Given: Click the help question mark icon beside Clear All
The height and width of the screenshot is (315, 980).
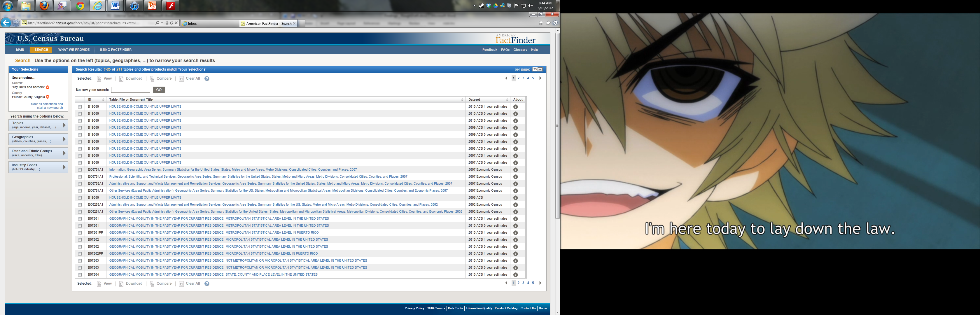Looking at the screenshot, I should 206,79.
